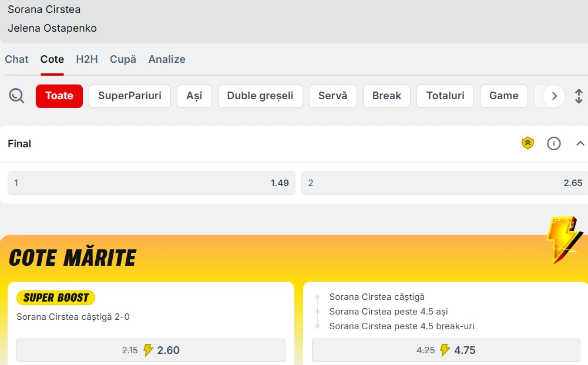
Task: Filter markets by SuperPariuri
Action: point(129,96)
